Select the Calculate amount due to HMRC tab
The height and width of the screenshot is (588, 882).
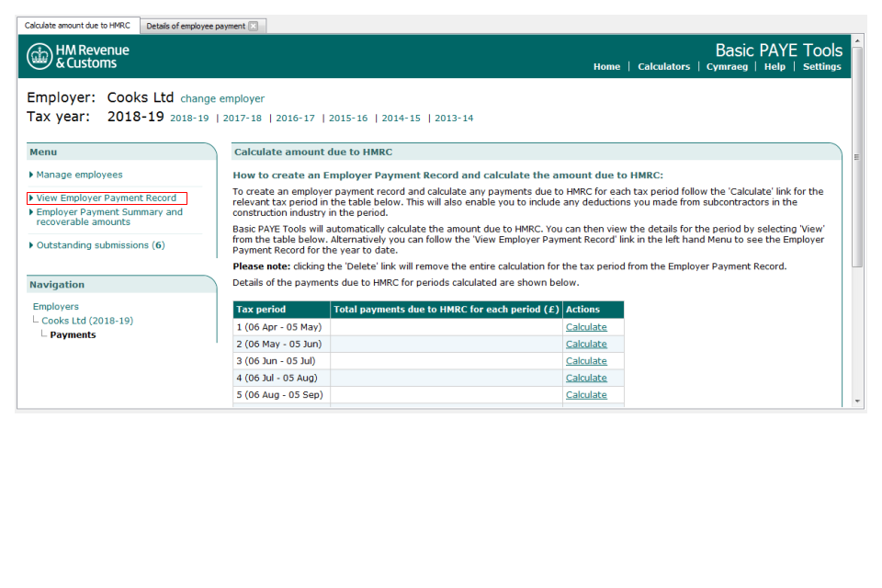(x=77, y=26)
